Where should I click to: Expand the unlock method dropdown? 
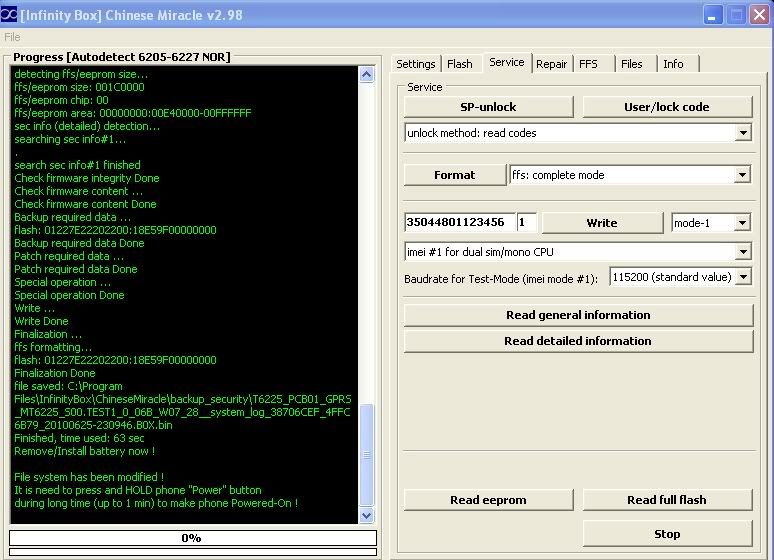click(x=742, y=133)
